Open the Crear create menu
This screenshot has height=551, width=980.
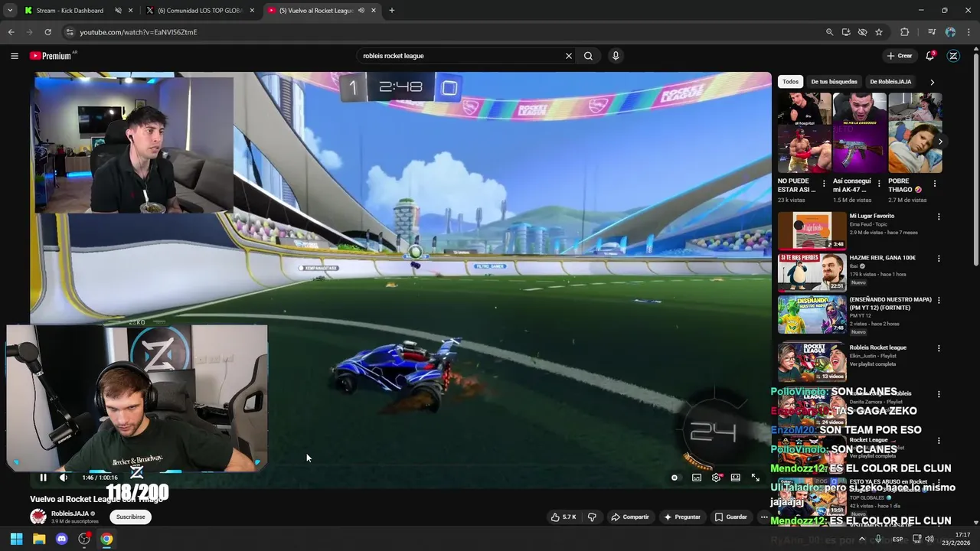900,56
